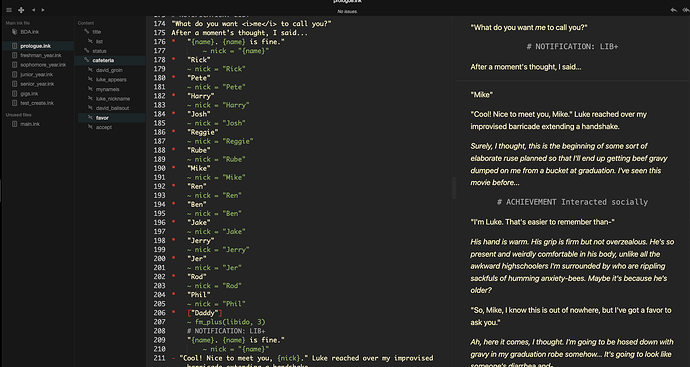Screen dimensions: 690x367
Task: Click the Unused files section header
Action: point(18,115)
